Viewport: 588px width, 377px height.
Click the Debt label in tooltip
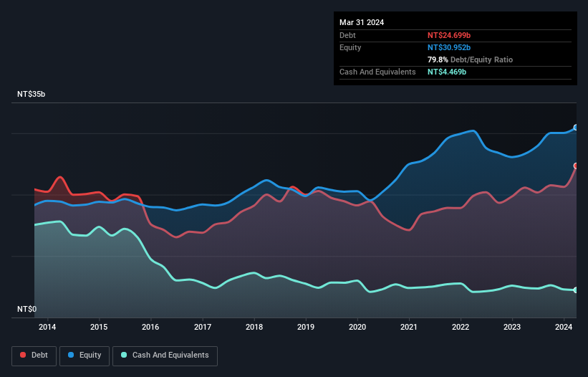click(347, 35)
